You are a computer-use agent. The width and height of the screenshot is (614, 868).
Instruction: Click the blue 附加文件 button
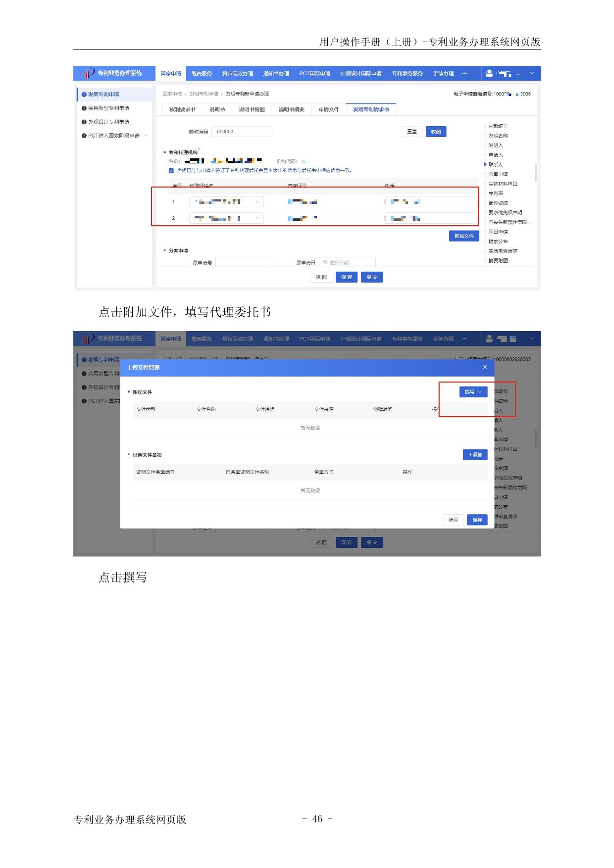(464, 236)
